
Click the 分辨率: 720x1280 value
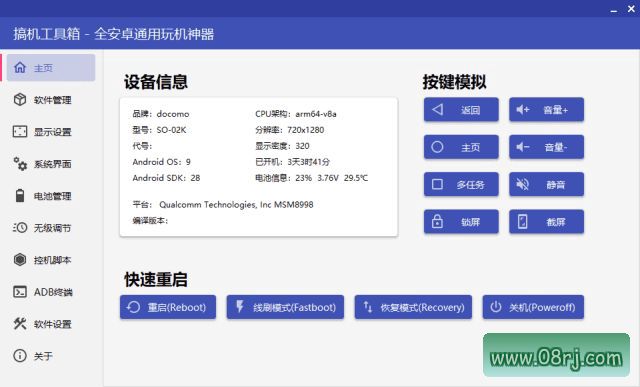pos(290,130)
